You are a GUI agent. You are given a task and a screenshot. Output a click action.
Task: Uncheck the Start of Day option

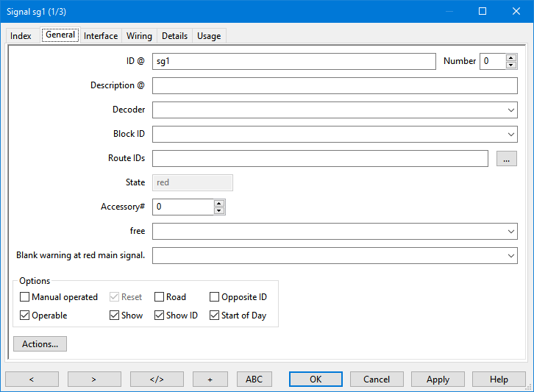(215, 316)
